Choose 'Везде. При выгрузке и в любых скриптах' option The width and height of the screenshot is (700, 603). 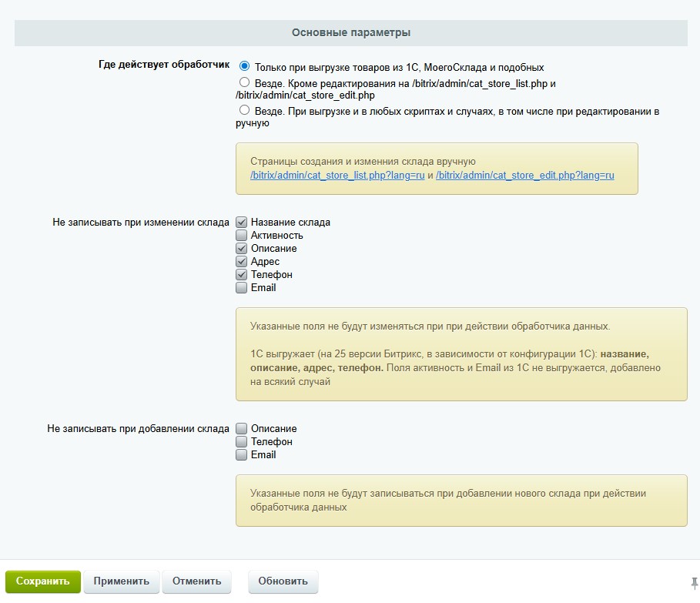[245, 111]
